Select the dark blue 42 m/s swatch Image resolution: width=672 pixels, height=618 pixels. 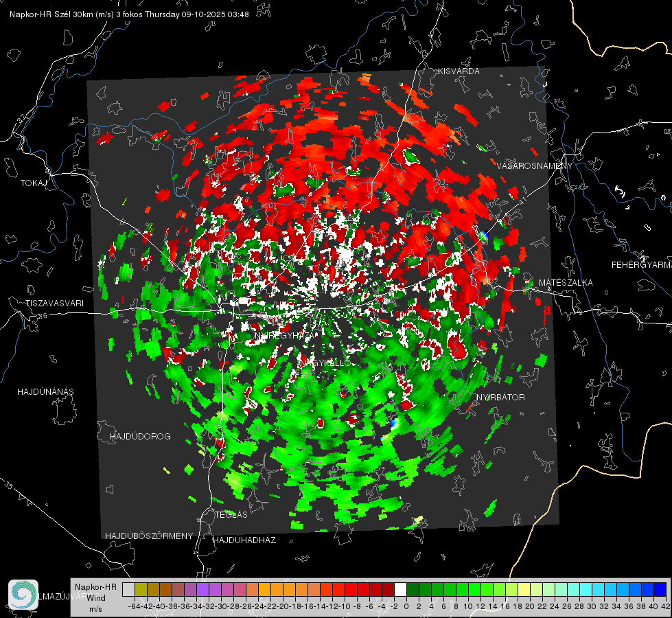pyautogui.click(x=660, y=589)
